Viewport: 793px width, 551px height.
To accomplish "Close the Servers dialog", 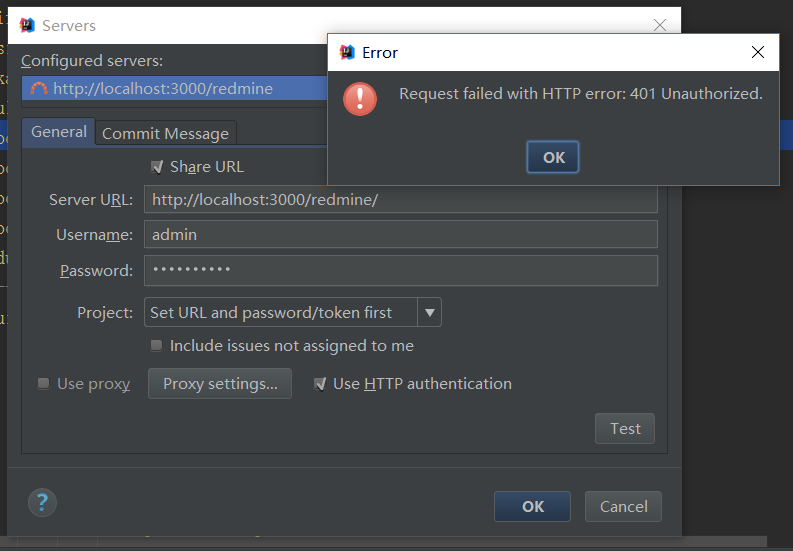I will (x=660, y=25).
